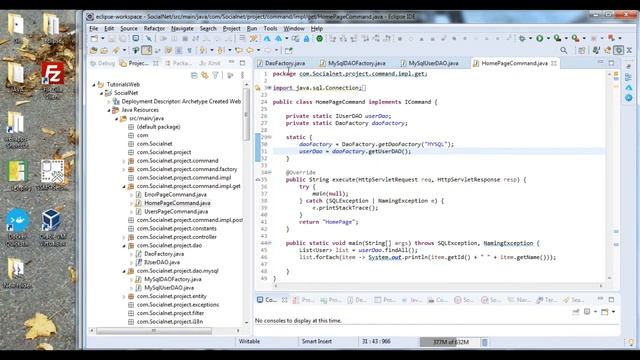
Task: Open the Navigate menu
Action: (182, 29)
